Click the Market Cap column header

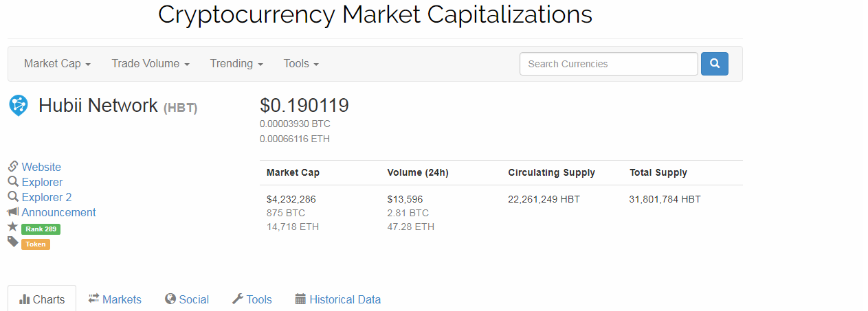pos(293,172)
